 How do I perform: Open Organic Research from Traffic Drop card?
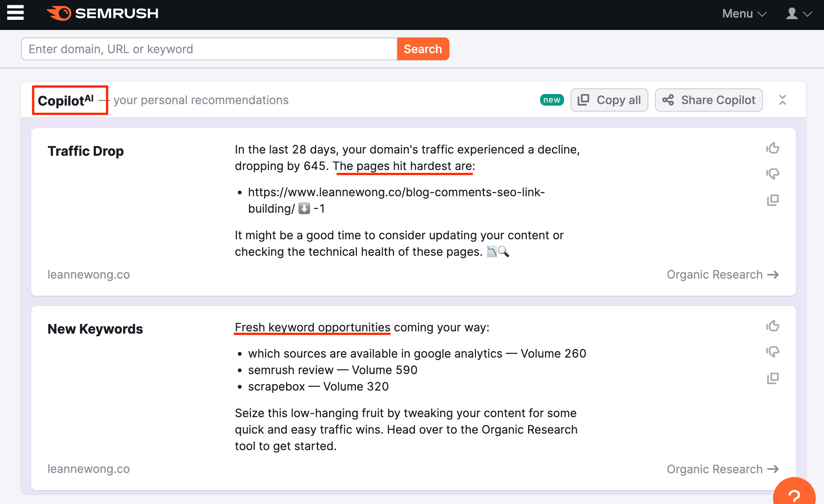click(722, 274)
